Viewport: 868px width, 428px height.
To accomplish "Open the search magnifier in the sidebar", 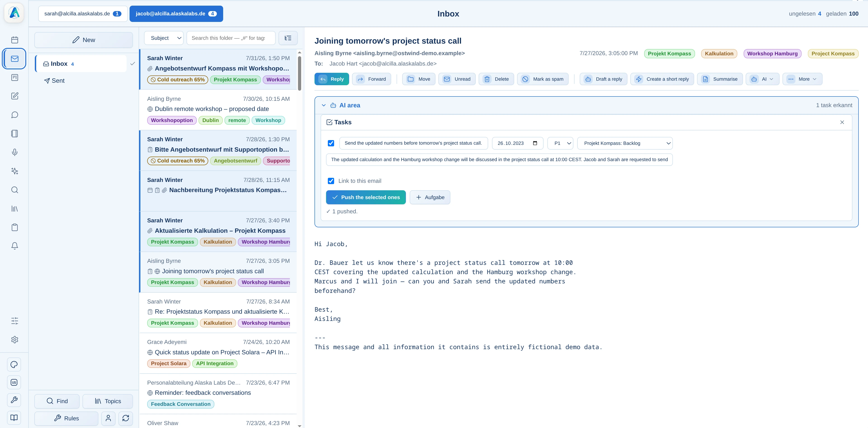I will pos(14,190).
